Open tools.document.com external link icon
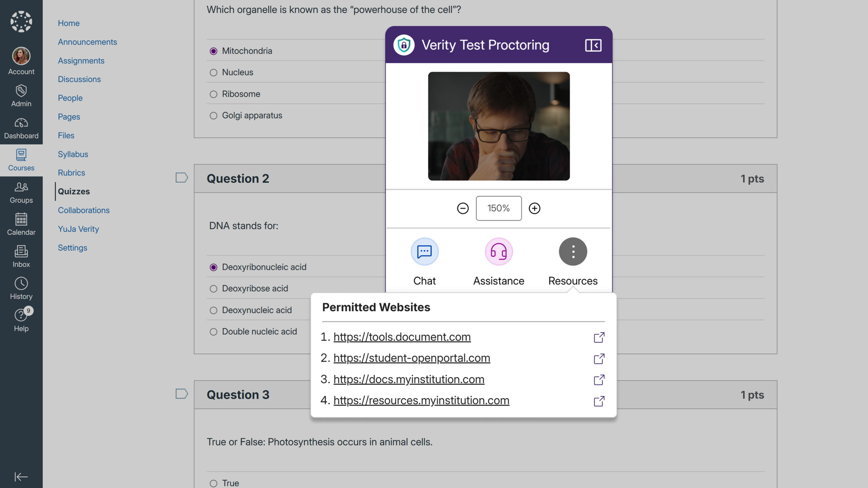The width and height of the screenshot is (868, 488). tap(599, 337)
